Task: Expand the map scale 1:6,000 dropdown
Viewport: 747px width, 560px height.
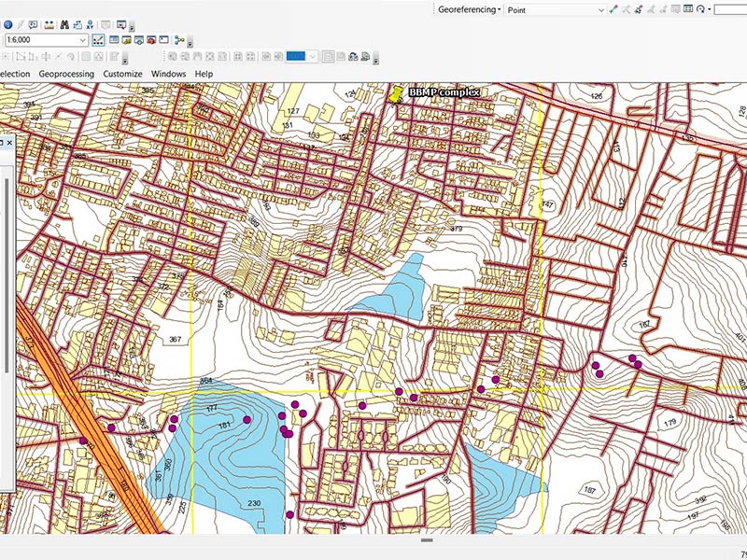Action: (x=83, y=41)
